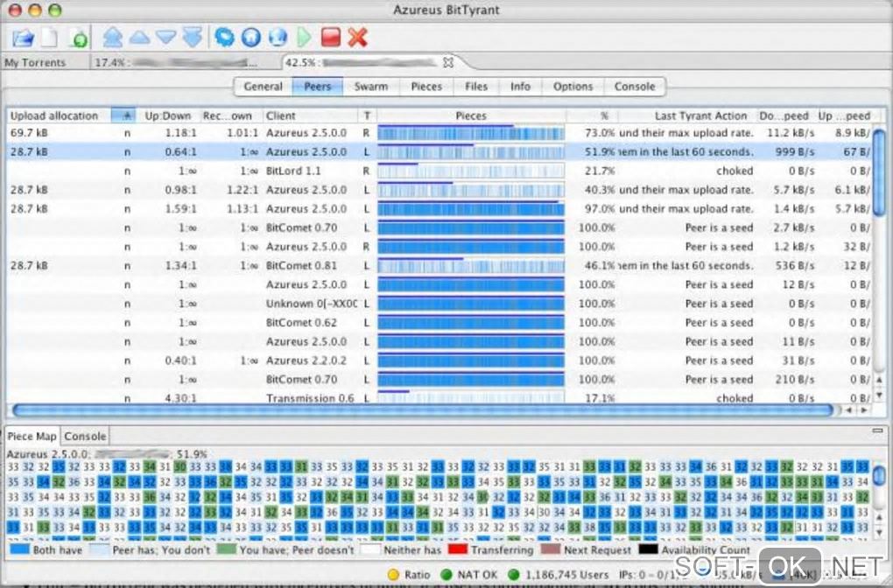Click the Do...peed column header
The height and width of the screenshot is (588, 893).
(786, 115)
